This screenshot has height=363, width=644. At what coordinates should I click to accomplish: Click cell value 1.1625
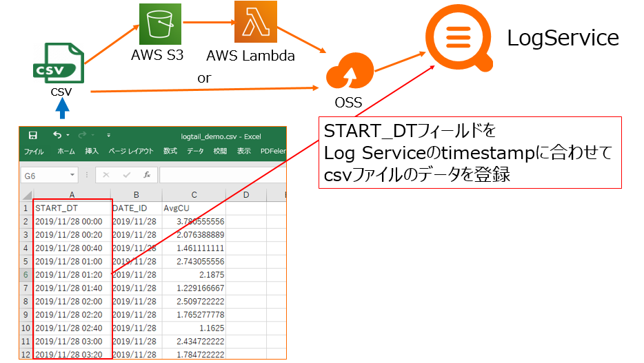tap(194, 328)
